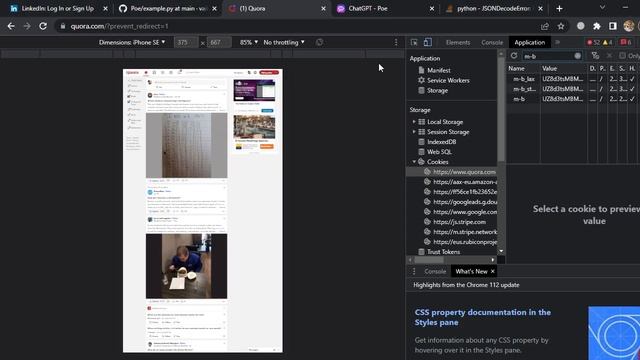The image size is (640, 360).
Task: Open CSS property documentation article link
Action: tap(482, 317)
